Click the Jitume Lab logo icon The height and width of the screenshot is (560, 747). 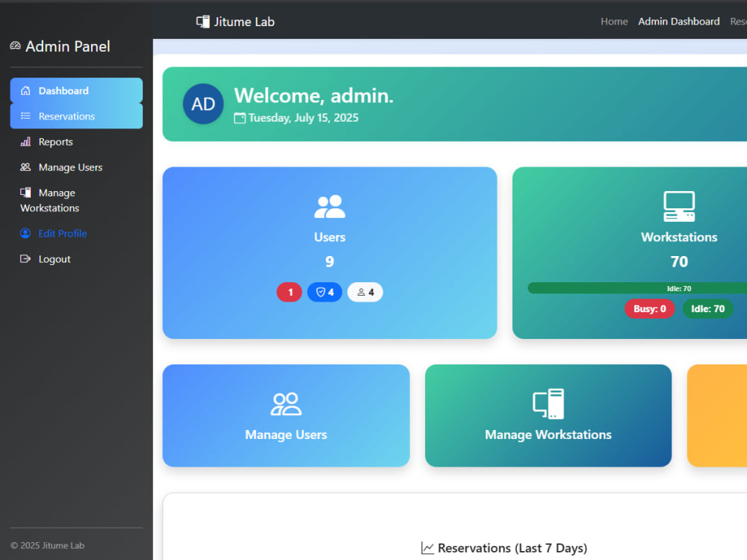pyautogui.click(x=202, y=22)
